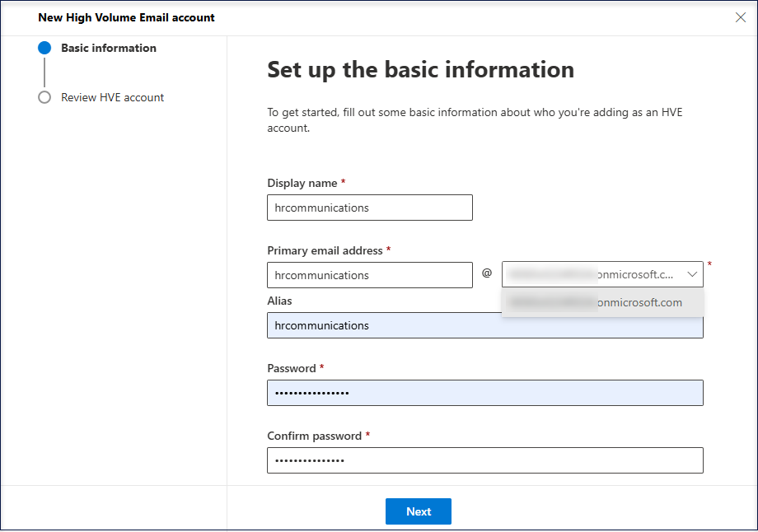This screenshot has width=758, height=532.
Task: Click into the Display name text field
Action: tap(369, 208)
